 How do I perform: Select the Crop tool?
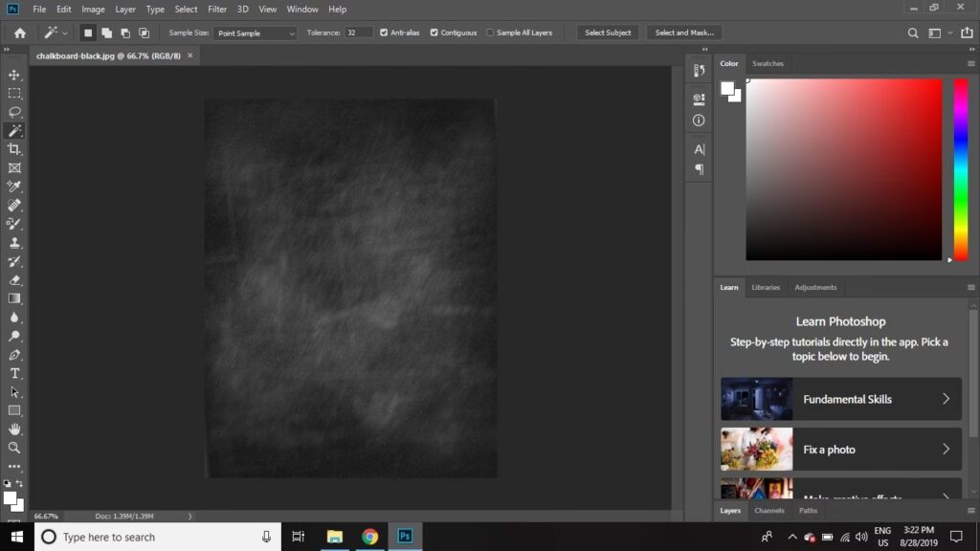[14, 149]
